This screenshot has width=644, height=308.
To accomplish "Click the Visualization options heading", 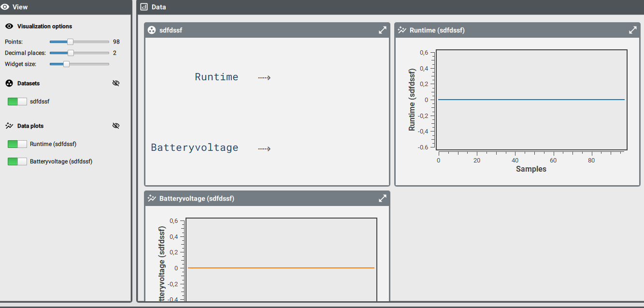I will (x=44, y=26).
